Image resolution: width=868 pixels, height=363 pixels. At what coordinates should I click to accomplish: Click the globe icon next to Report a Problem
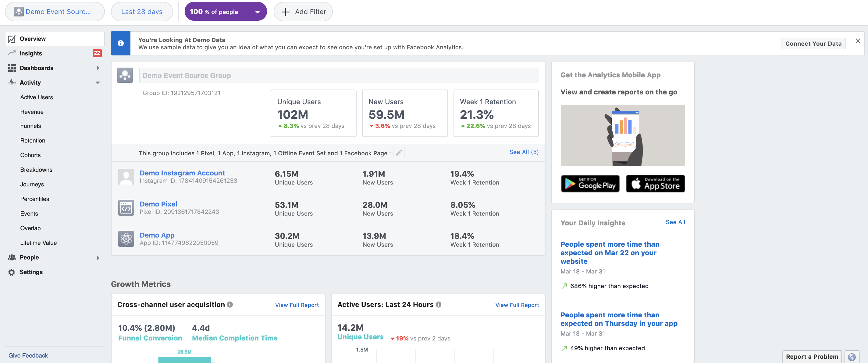[x=852, y=357]
